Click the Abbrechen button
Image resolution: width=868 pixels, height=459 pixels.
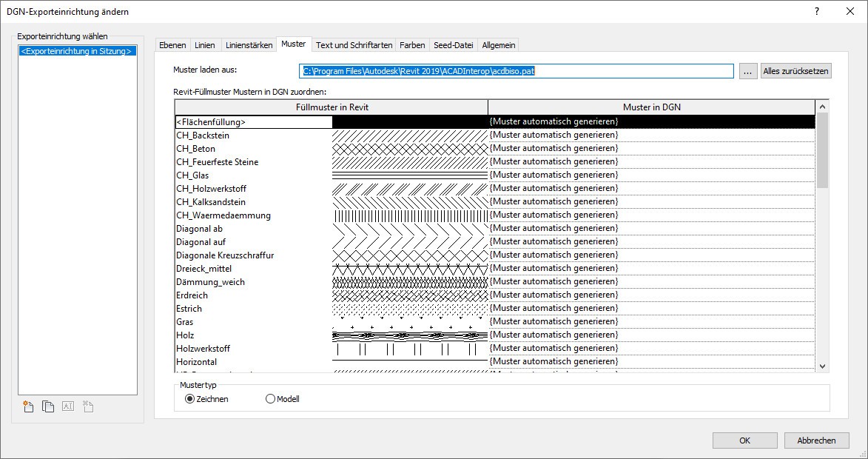click(816, 440)
